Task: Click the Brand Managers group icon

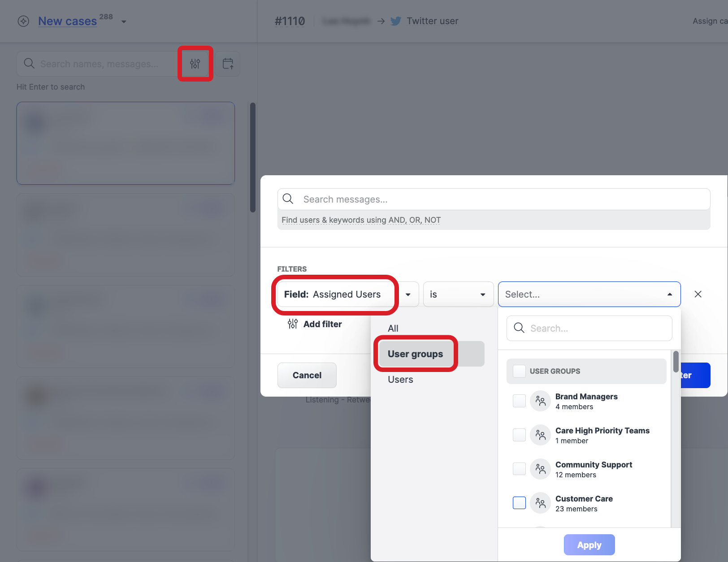Action: pyautogui.click(x=540, y=401)
